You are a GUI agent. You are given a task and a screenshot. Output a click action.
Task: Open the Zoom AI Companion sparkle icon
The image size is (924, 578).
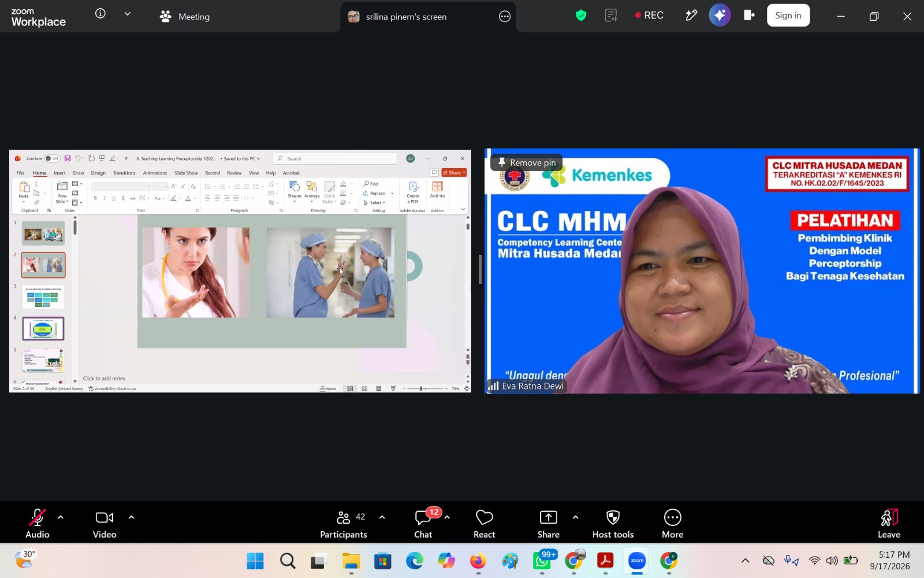720,16
